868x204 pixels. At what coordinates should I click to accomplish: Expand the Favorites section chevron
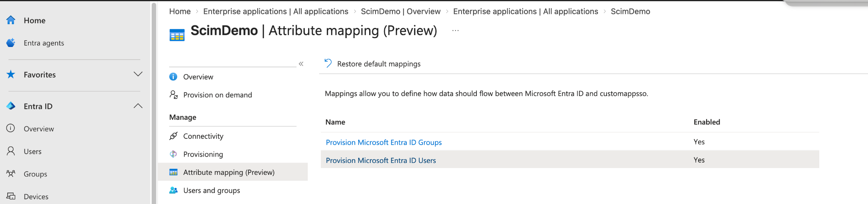(138, 74)
